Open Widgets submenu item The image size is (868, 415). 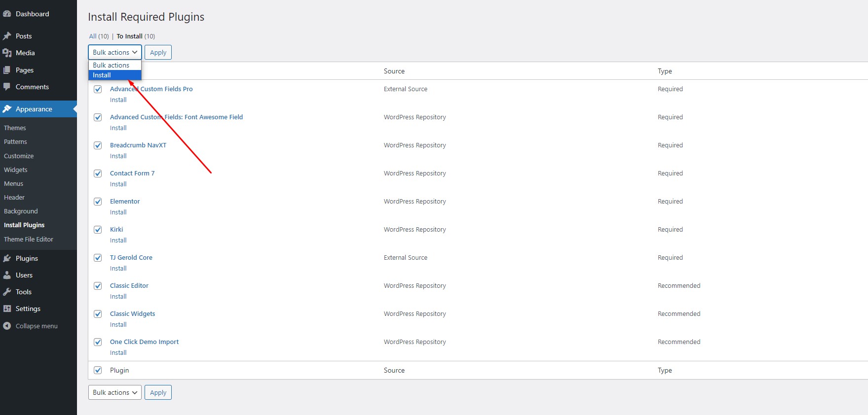[x=16, y=170]
